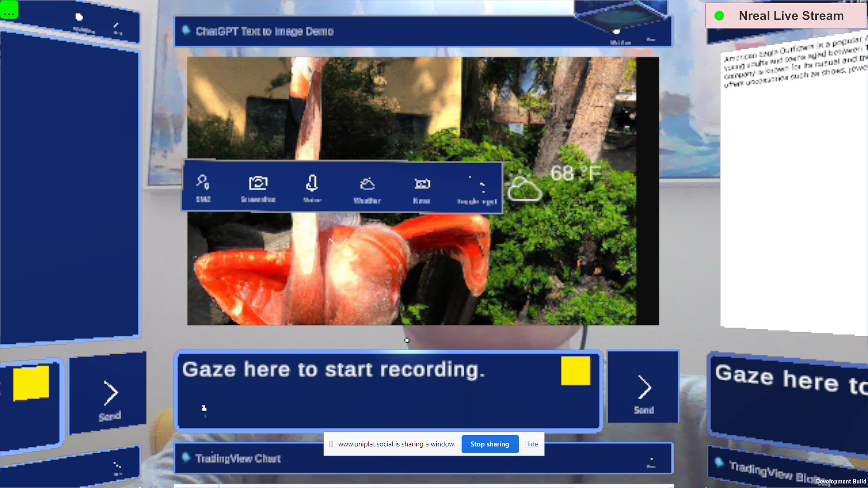Click the TradingView icon on the Chart panel

186,458
